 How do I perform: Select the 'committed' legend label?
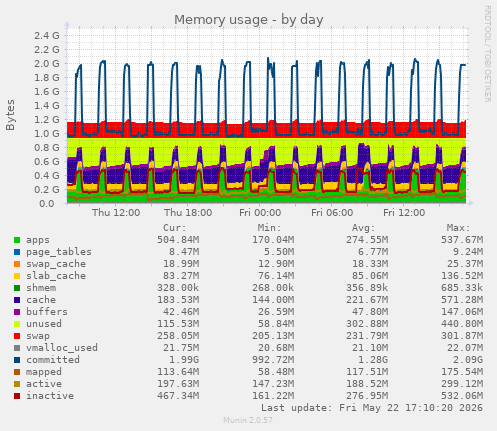[x=53, y=360]
